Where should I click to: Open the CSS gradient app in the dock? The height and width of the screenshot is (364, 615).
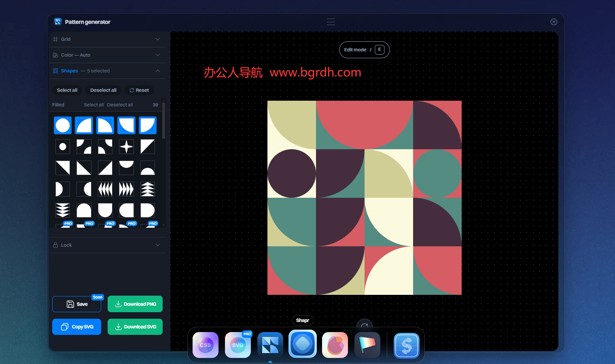(x=206, y=345)
